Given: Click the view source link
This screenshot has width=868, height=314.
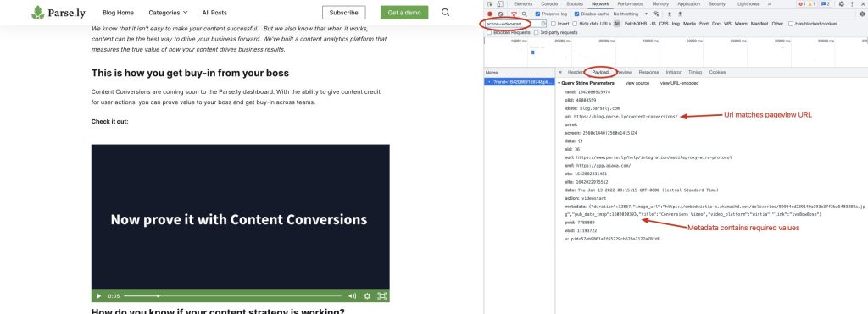Looking at the screenshot, I should tap(637, 83).
